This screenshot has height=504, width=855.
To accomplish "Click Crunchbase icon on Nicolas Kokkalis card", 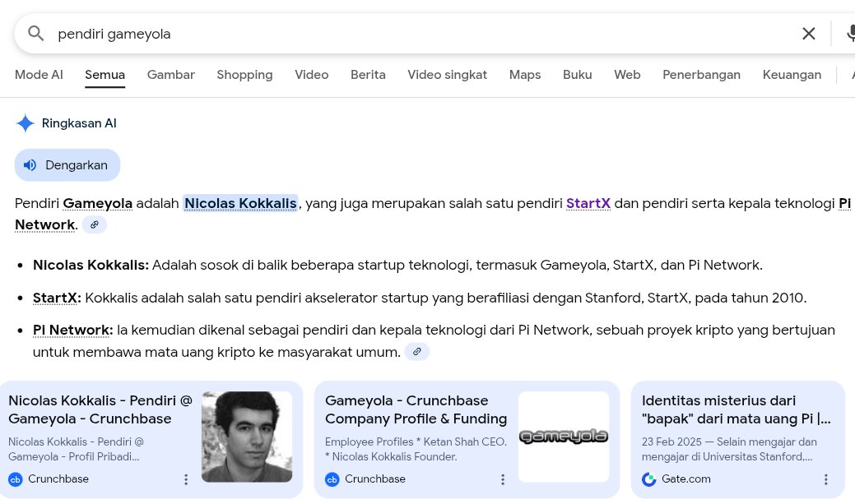I will tap(16, 479).
